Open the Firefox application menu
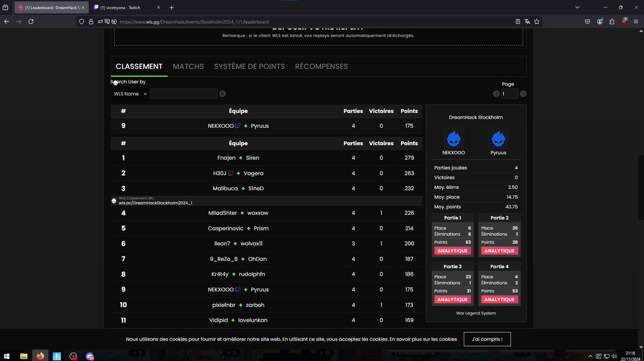Viewport: 644px width, 361px height. [x=636, y=21]
